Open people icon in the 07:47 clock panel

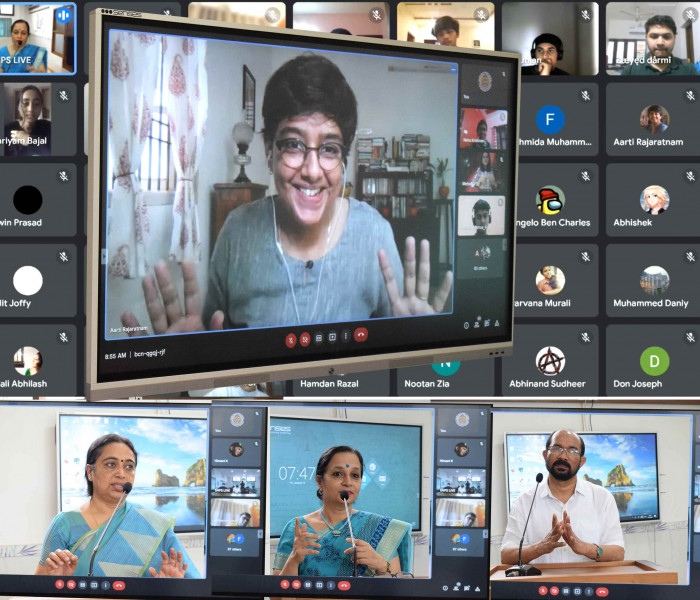[456, 589]
